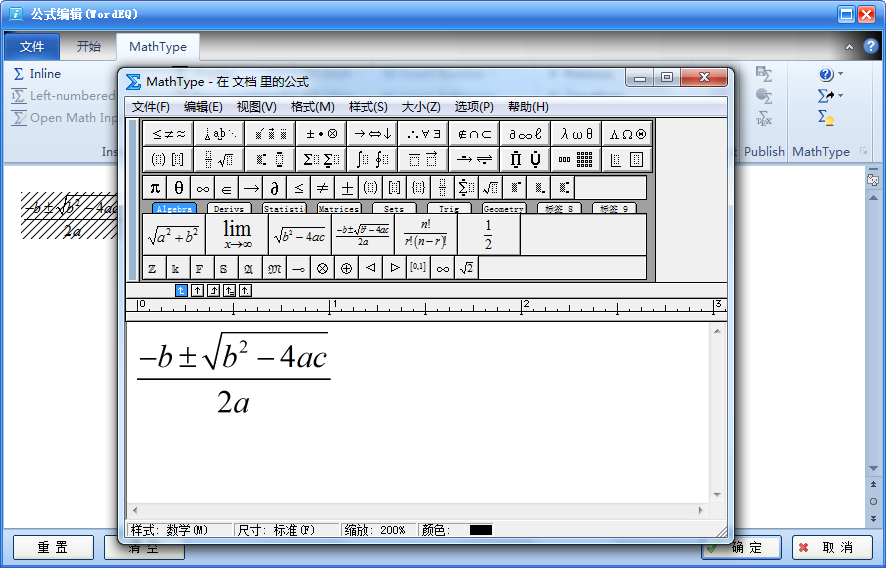886x568 pixels.
Task: Open the integral templates palette
Action: [x=372, y=160]
